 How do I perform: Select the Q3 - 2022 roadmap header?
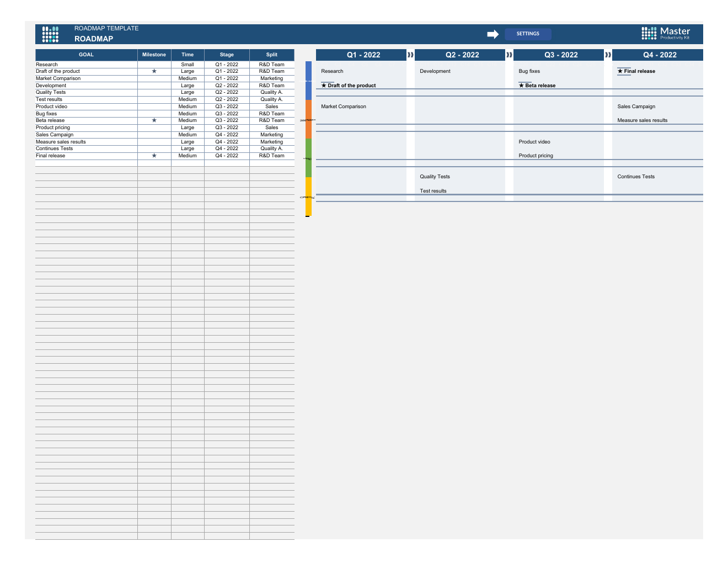pyautogui.click(x=559, y=55)
